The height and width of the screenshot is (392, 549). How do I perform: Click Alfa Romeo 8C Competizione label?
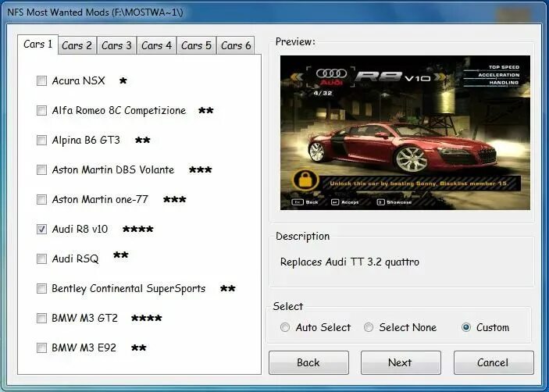(x=119, y=111)
